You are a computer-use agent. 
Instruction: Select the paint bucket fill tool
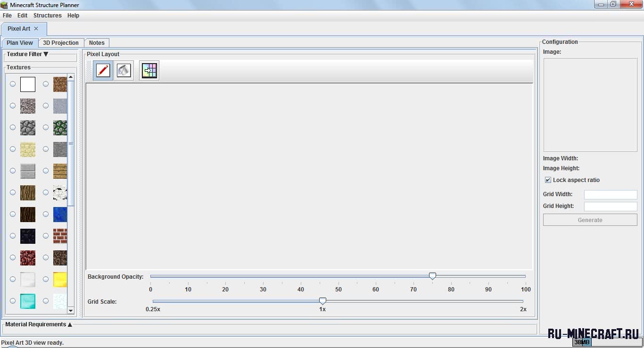point(124,71)
